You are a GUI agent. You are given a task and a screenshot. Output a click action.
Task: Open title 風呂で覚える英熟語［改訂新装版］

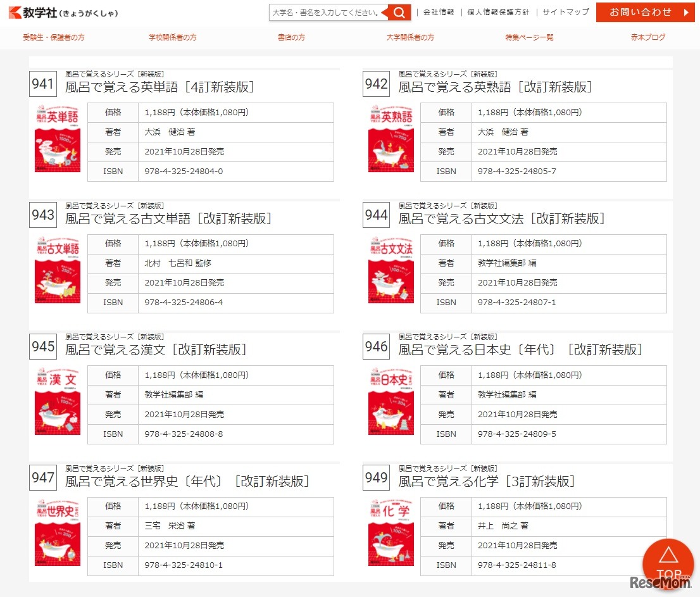(495, 87)
